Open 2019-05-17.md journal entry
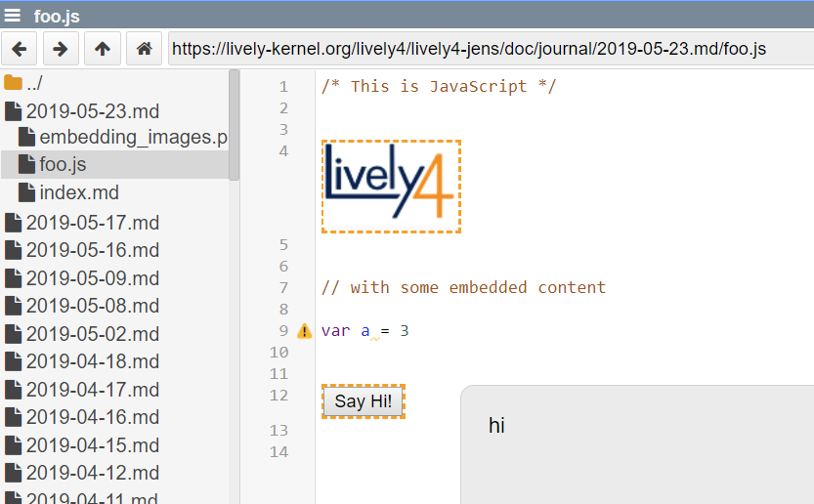Viewport: 814px width, 504px height. [x=92, y=222]
